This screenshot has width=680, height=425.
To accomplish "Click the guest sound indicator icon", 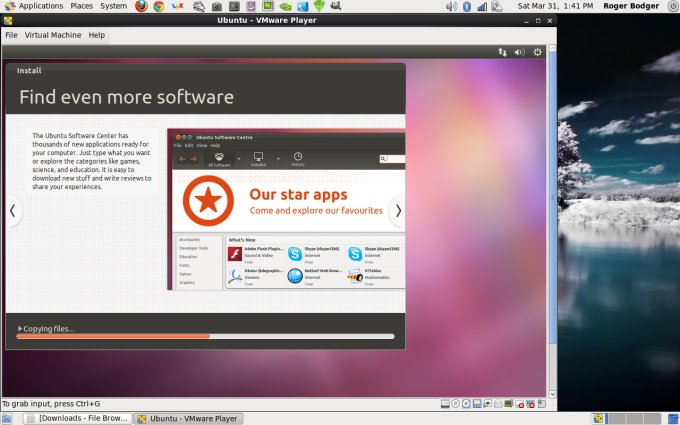I will 520,52.
